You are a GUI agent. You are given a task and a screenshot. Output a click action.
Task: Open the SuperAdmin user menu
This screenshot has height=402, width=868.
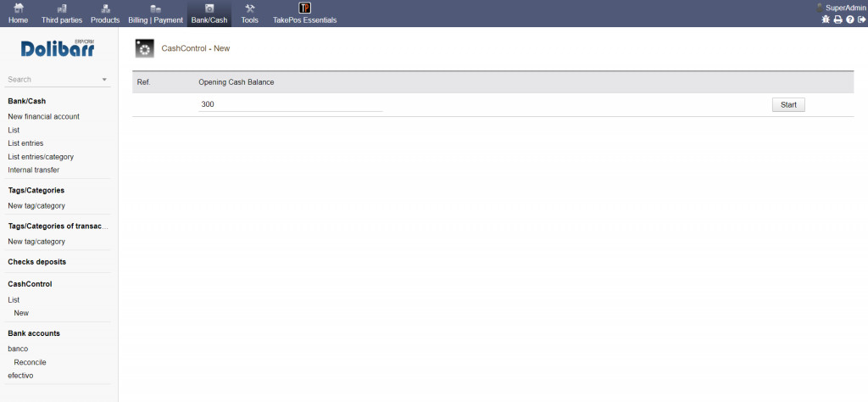point(842,8)
